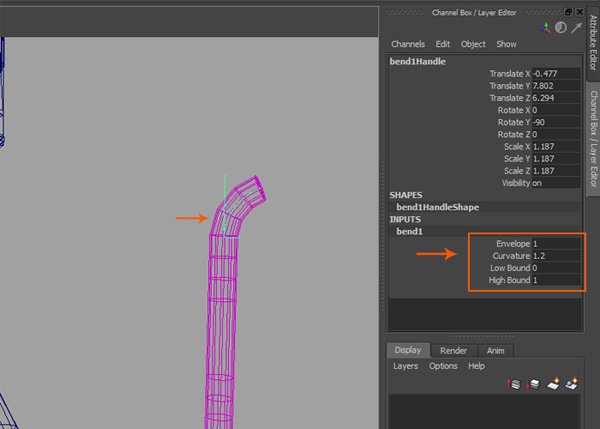This screenshot has height=429, width=600.
Task: Close the Channel Box / Layer Editor panel
Action: [580, 12]
